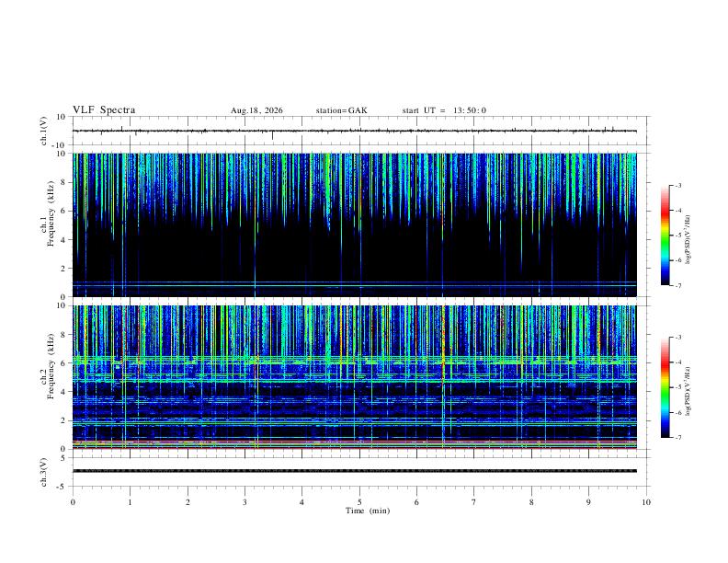Image resolution: width=728 pixels, height=563 pixels.
Task: Click the ch.1 voltage waveform trace
Action: (354, 131)
